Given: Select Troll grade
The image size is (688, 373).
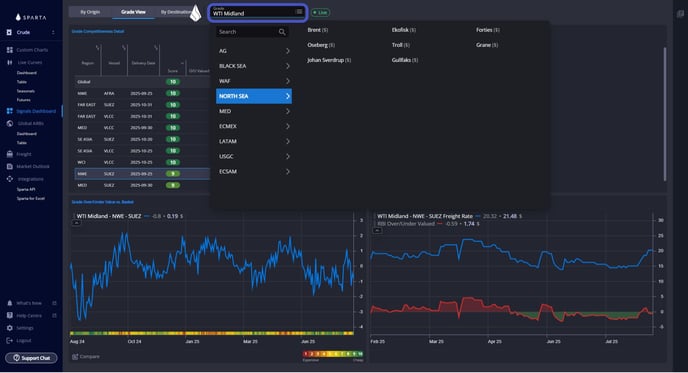Looking at the screenshot, I should pos(401,45).
